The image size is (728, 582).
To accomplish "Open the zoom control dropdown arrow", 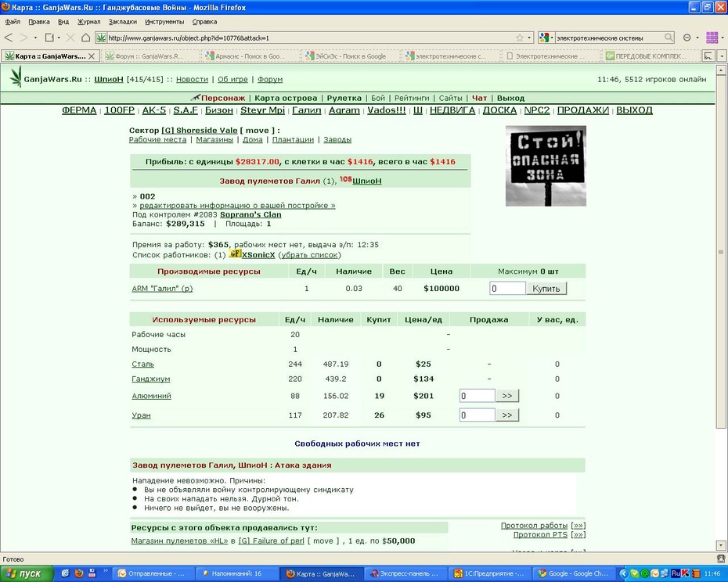I will pos(697,38).
